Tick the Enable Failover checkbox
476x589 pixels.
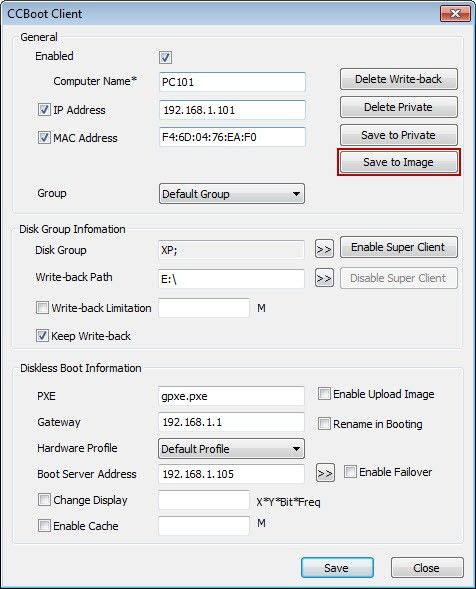click(350, 472)
